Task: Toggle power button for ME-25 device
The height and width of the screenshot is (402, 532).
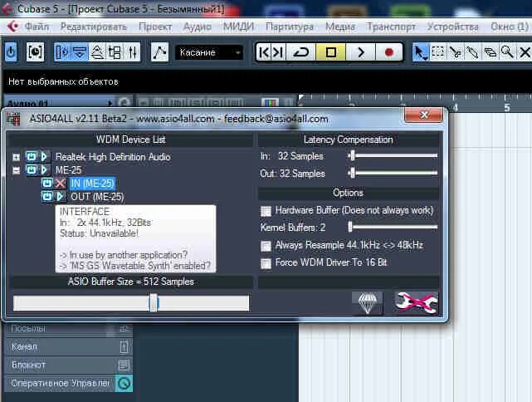Action: [x=32, y=169]
